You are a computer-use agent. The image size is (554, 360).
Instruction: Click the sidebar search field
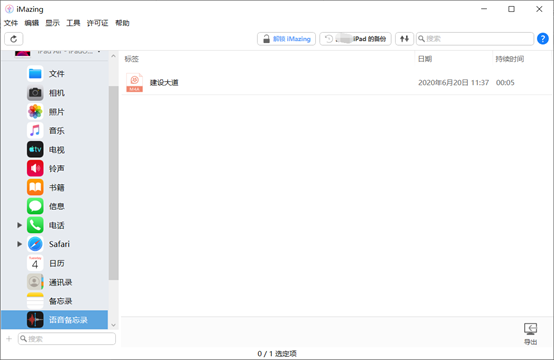point(67,339)
